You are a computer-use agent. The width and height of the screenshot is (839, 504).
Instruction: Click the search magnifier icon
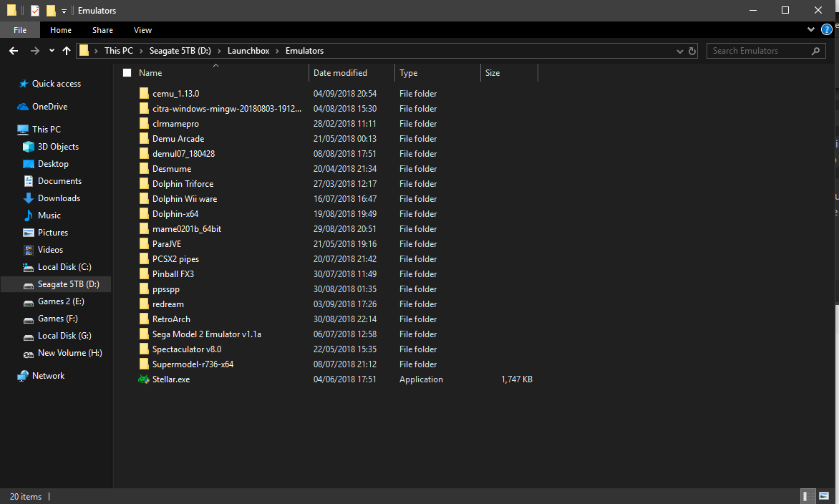tap(815, 51)
